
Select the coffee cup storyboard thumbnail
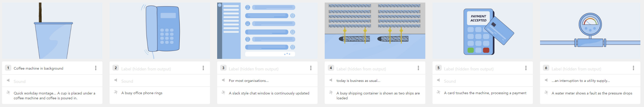point(52,31)
